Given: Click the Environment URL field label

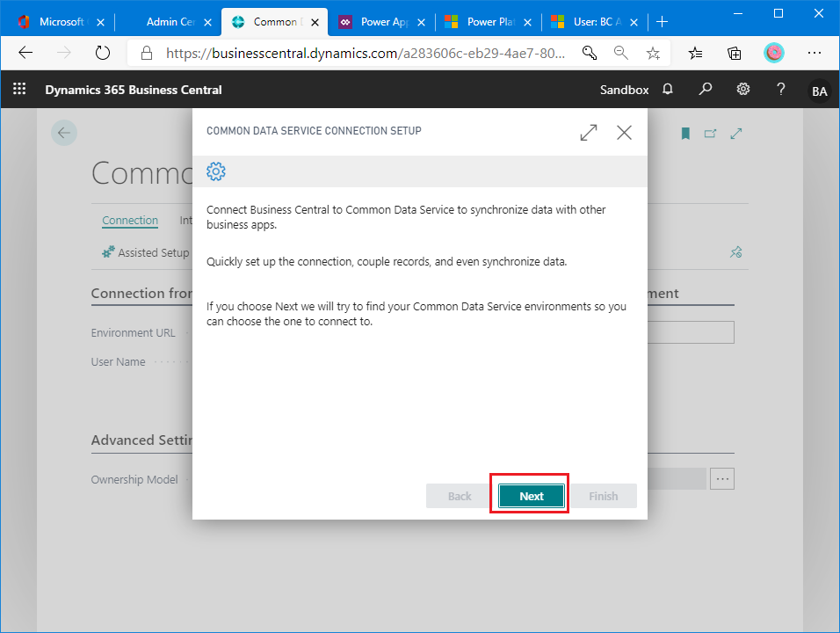Looking at the screenshot, I should pos(133,333).
